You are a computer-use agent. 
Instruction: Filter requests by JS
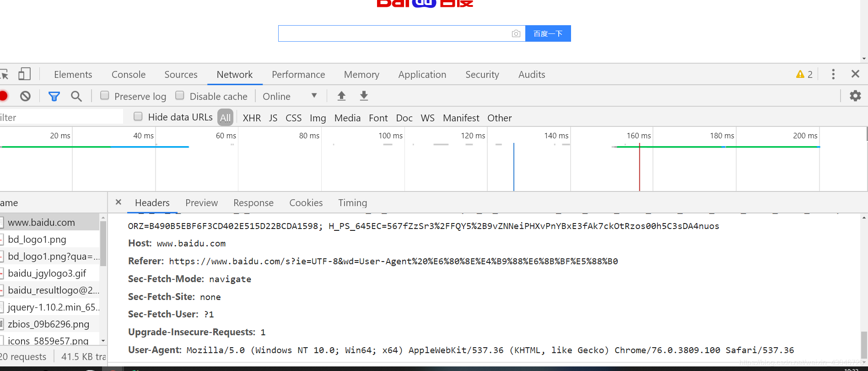(x=273, y=118)
